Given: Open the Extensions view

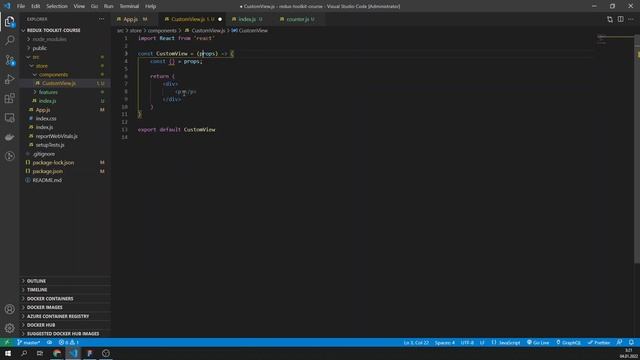Looking at the screenshot, I should (x=9, y=98).
